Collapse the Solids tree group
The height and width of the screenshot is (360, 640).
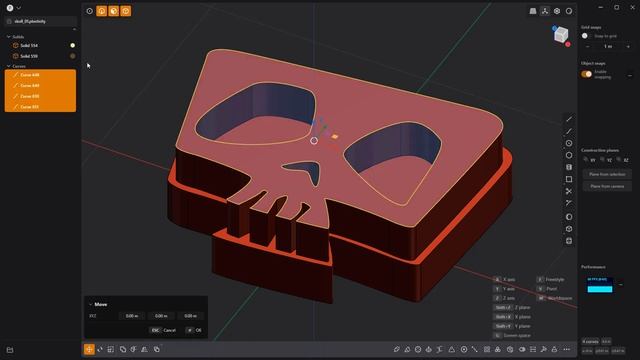tap(9, 37)
